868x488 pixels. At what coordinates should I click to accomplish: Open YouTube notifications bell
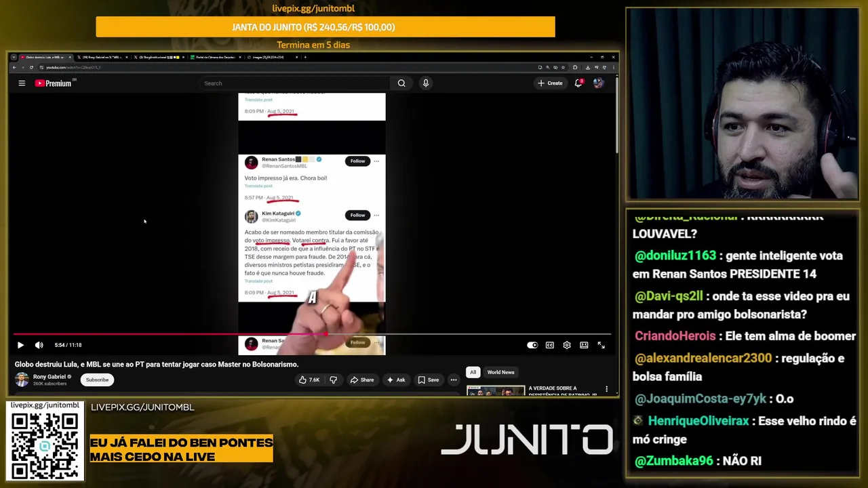point(578,83)
